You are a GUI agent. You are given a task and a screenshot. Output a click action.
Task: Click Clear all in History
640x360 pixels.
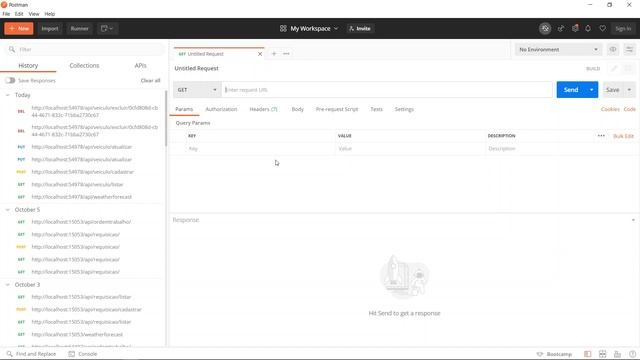tap(150, 80)
